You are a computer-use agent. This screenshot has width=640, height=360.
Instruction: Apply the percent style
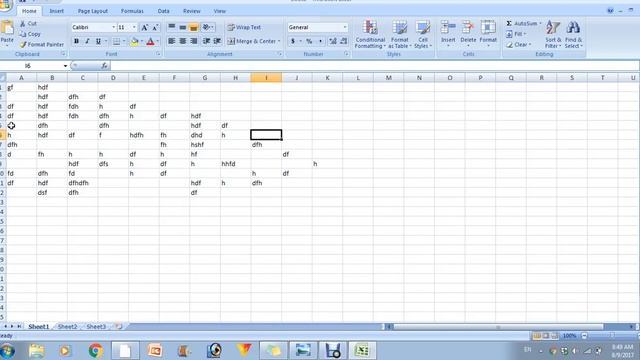coord(309,41)
